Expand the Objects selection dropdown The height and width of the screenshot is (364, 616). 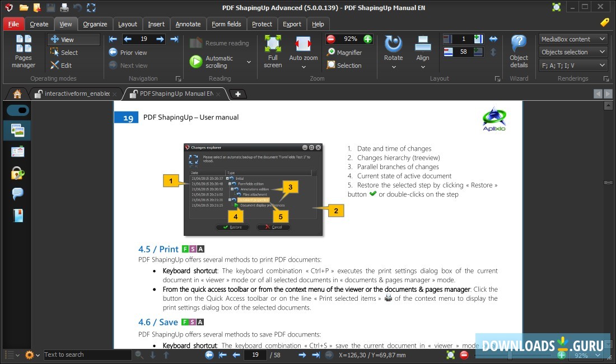(573, 52)
